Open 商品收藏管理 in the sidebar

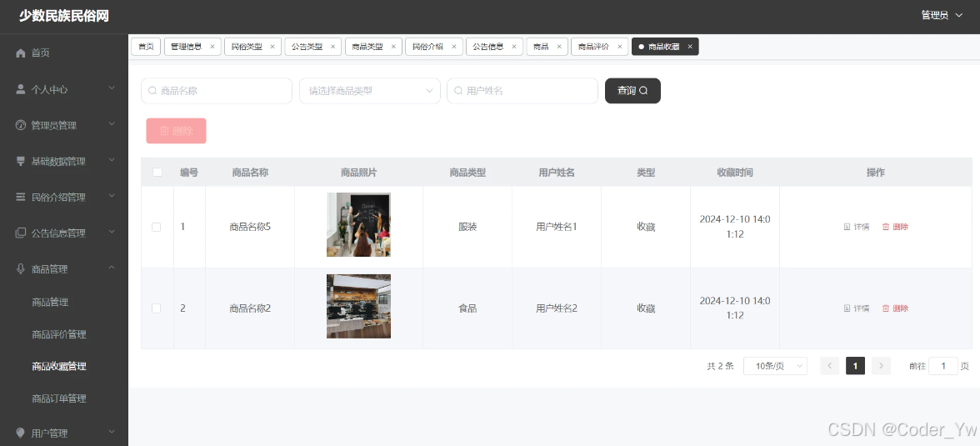[58, 367]
